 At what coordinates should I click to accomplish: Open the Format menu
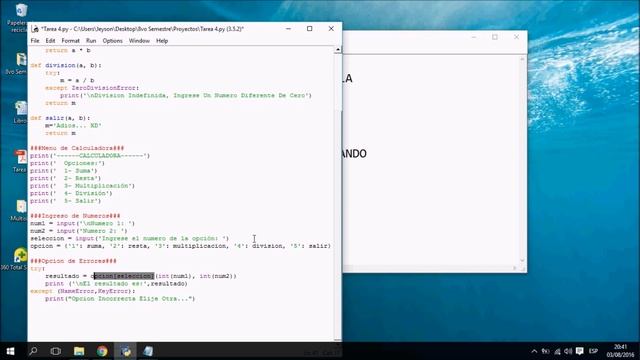coord(71,41)
